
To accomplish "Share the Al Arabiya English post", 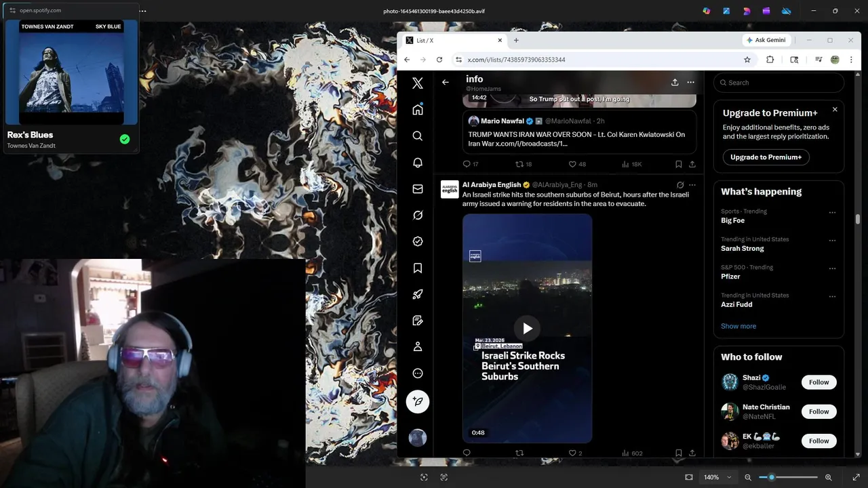I will point(692,453).
